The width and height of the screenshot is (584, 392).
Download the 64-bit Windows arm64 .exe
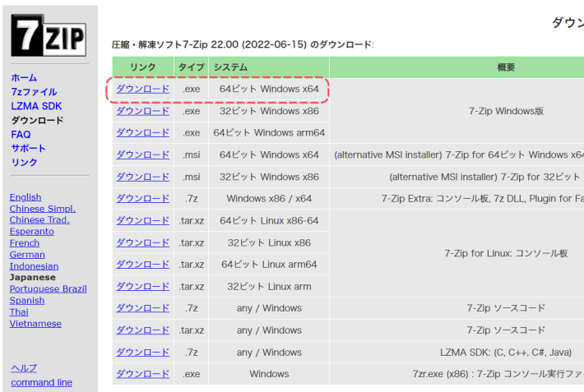(x=142, y=132)
